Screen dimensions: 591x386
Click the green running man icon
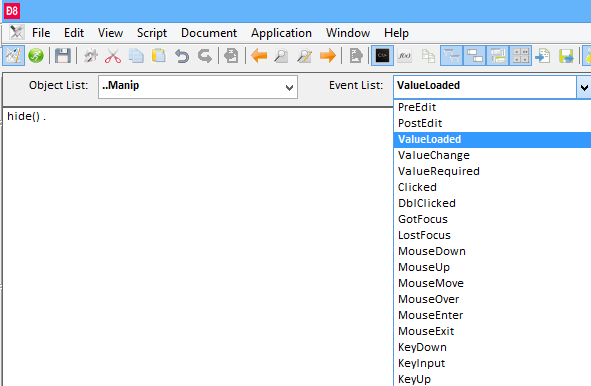tap(36, 56)
